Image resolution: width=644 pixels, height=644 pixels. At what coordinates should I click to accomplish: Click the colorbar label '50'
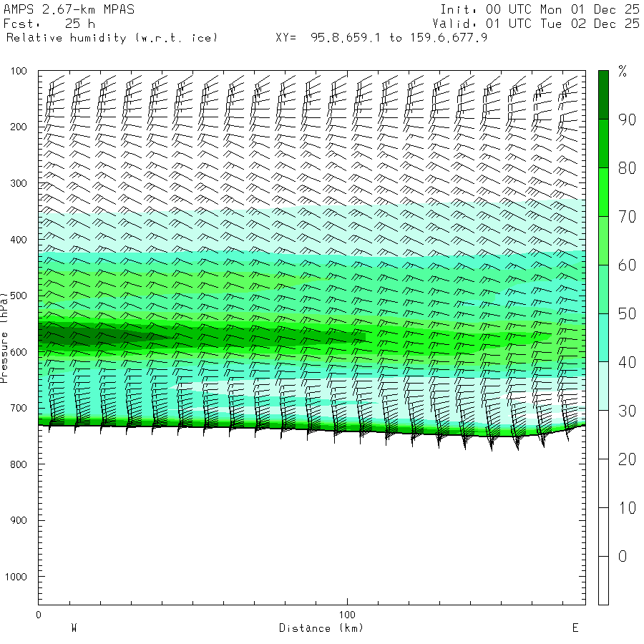627,314
